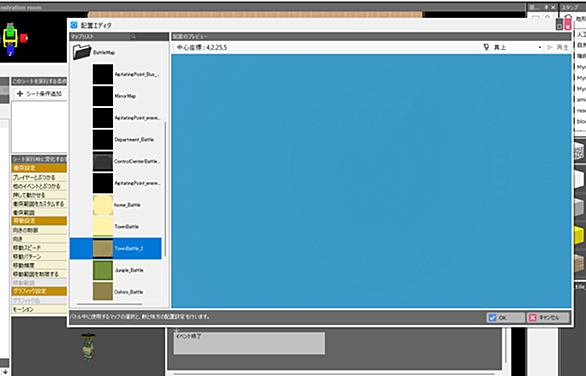Collapse the 移動設定 section header
Viewport: 586px width, 376px height.
39,221
